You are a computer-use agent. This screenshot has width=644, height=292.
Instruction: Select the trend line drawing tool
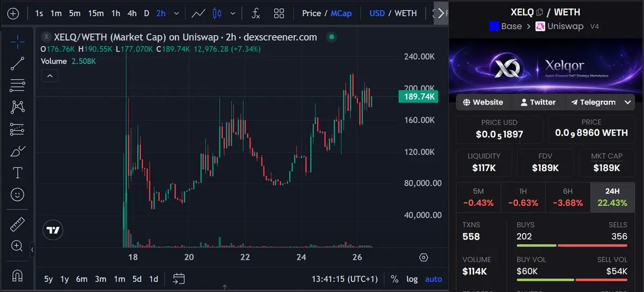pyautogui.click(x=17, y=63)
